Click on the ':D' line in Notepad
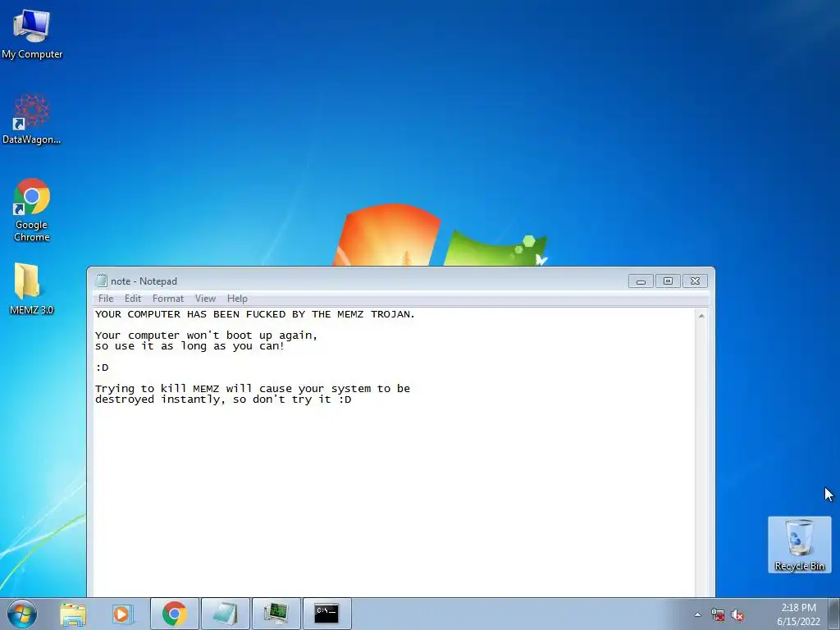The image size is (840, 630). (x=102, y=367)
